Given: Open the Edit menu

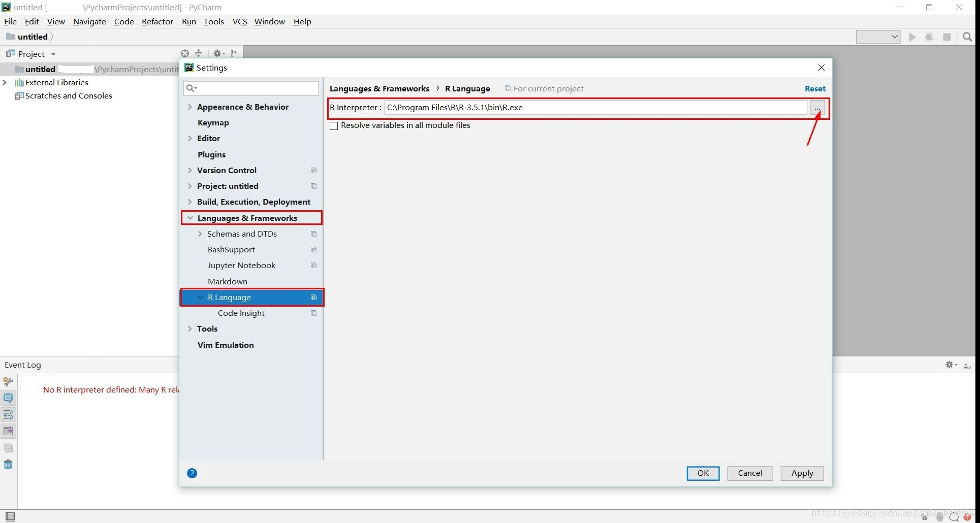Looking at the screenshot, I should click(31, 21).
